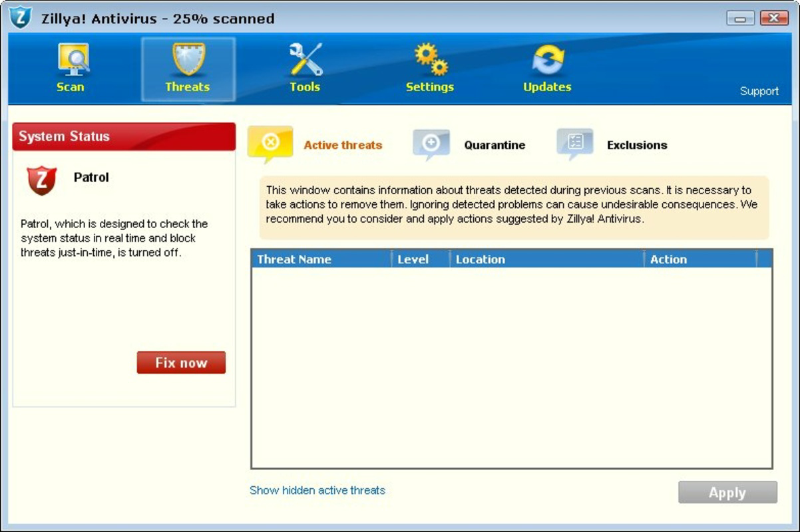The width and height of the screenshot is (800, 532).
Task: Click the Zillya shield logo in title bar
Action: [21, 17]
